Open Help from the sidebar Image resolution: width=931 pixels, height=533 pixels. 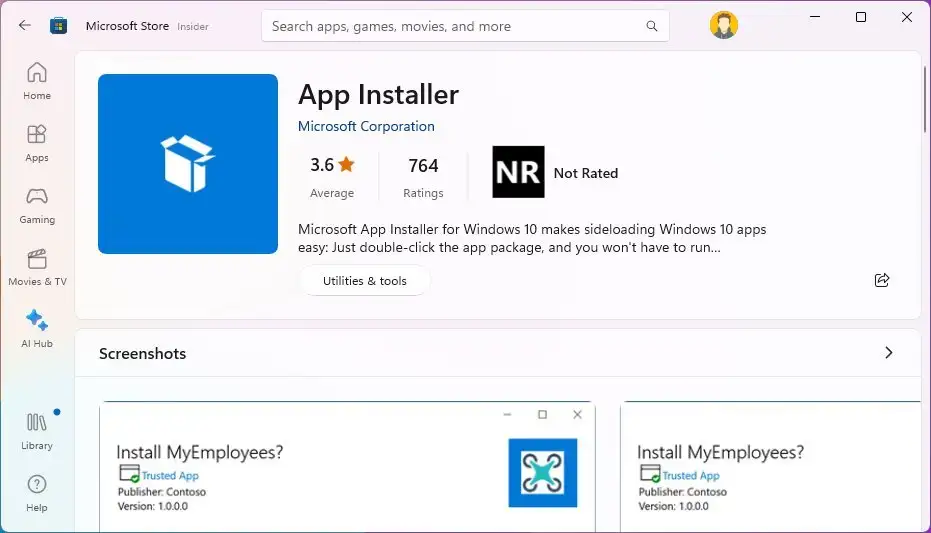tap(37, 493)
